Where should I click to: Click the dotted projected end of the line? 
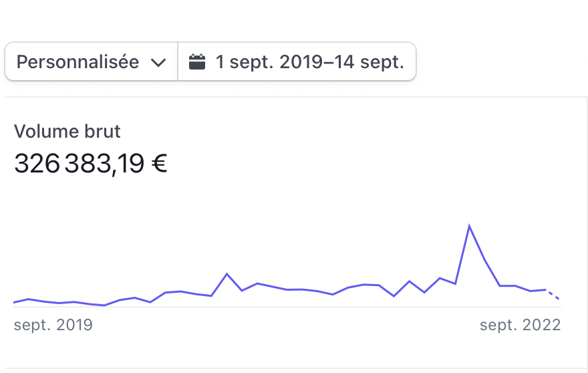[553, 294]
